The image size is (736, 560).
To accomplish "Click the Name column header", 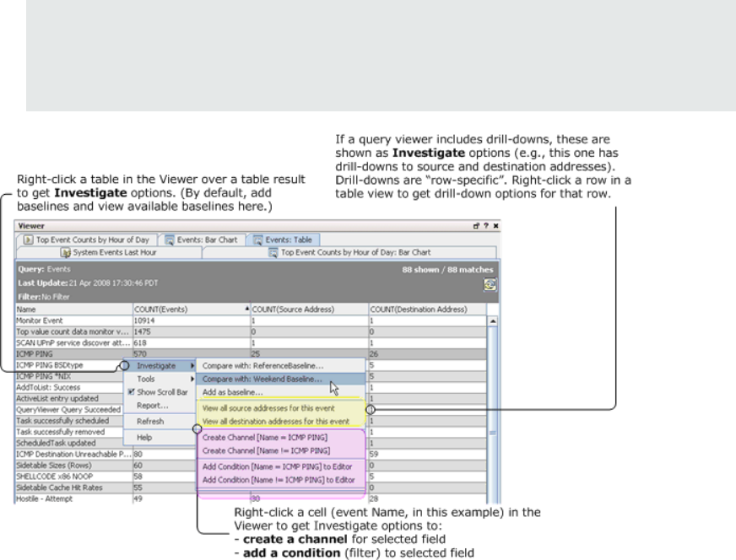I will coord(73,309).
